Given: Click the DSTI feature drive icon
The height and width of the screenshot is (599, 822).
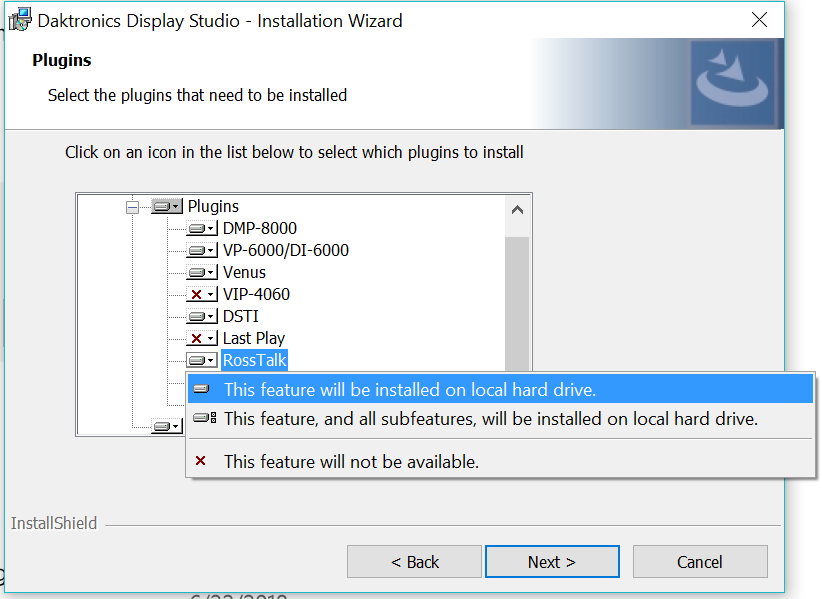Looking at the screenshot, I should [x=202, y=316].
